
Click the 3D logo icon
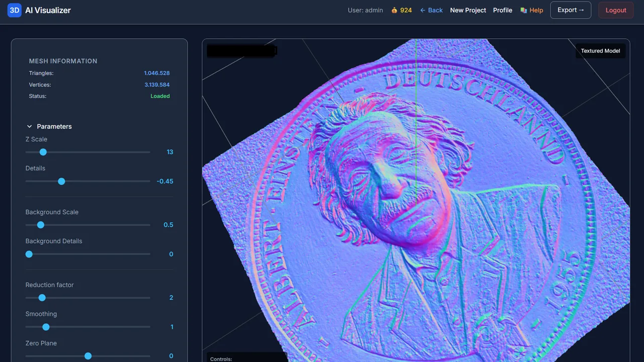click(x=15, y=10)
